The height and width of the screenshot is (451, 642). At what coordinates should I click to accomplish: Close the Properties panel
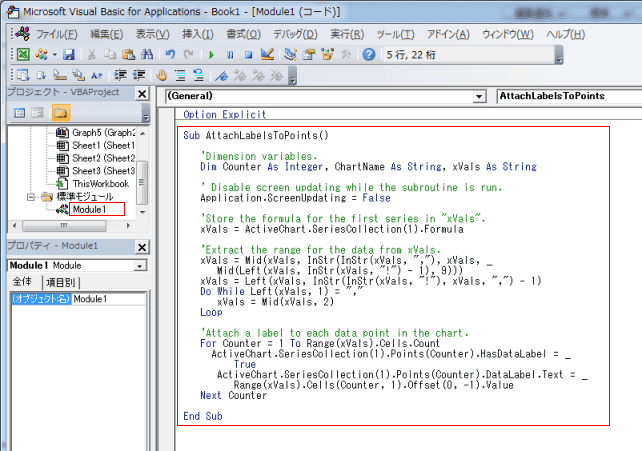coord(142,245)
